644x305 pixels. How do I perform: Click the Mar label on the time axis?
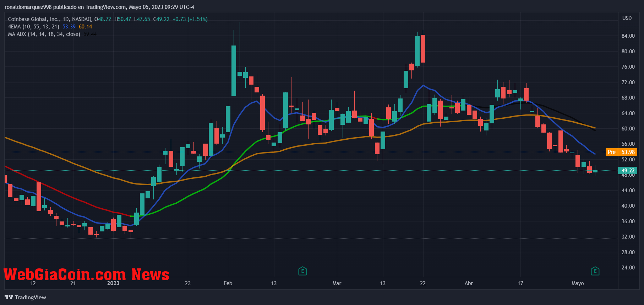(x=337, y=283)
